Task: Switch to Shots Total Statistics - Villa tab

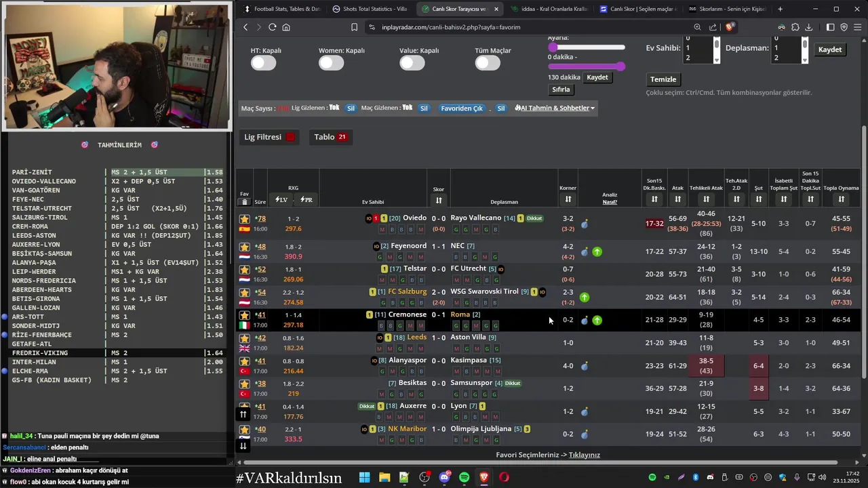Action: tap(370, 9)
